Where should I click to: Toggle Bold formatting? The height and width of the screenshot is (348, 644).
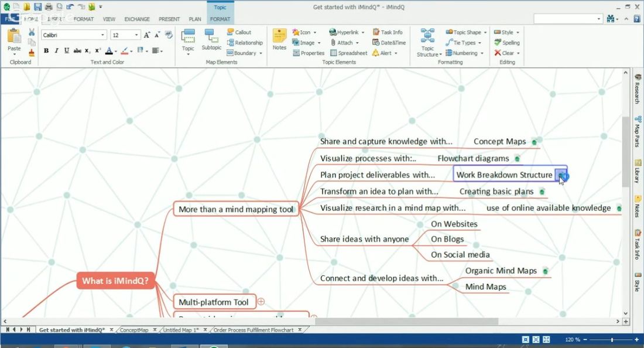[x=46, y=50]
